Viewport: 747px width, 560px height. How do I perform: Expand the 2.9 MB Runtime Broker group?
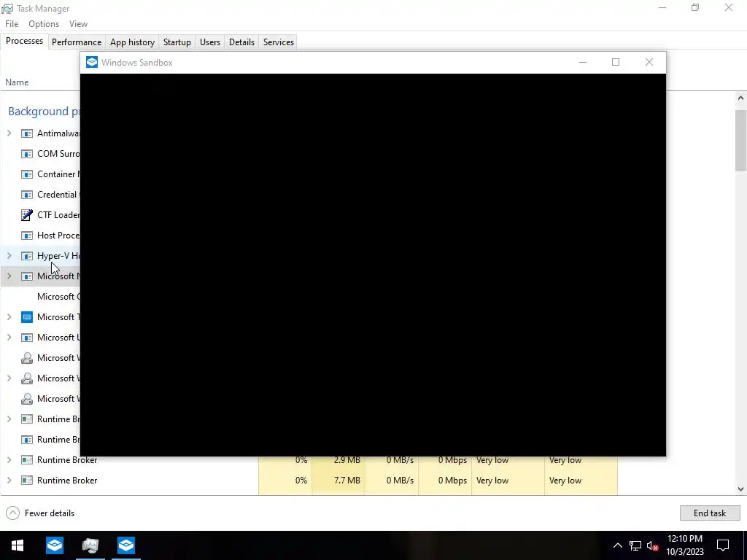click(9, 460)
